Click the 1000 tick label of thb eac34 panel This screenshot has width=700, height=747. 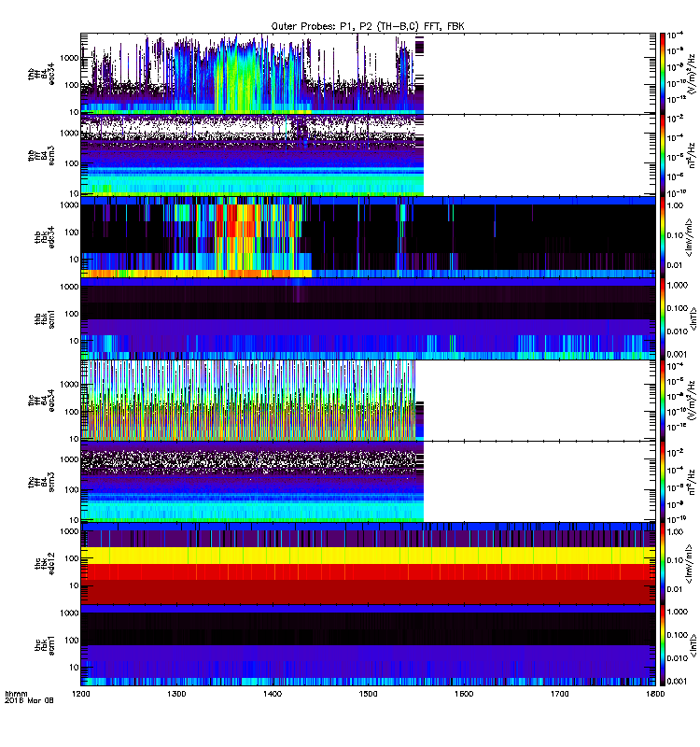click(69, 58)
